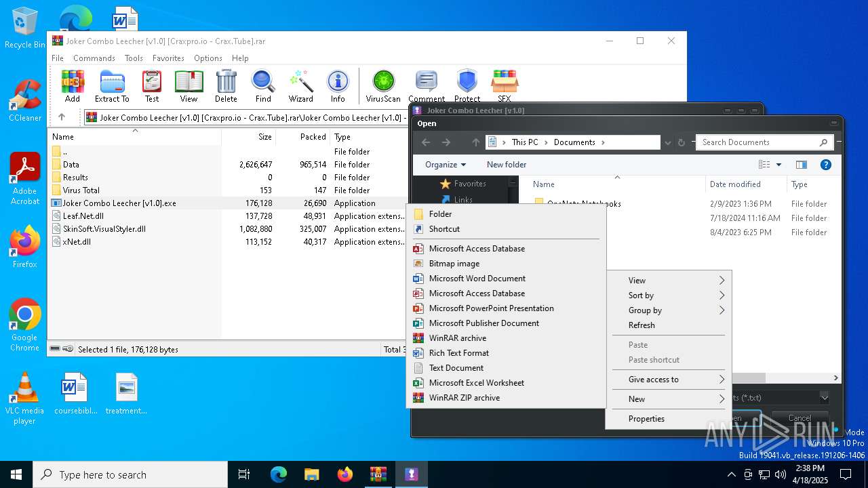Click the Delete trash icon
Screen dimensions: 868x488
coord(226,86)
